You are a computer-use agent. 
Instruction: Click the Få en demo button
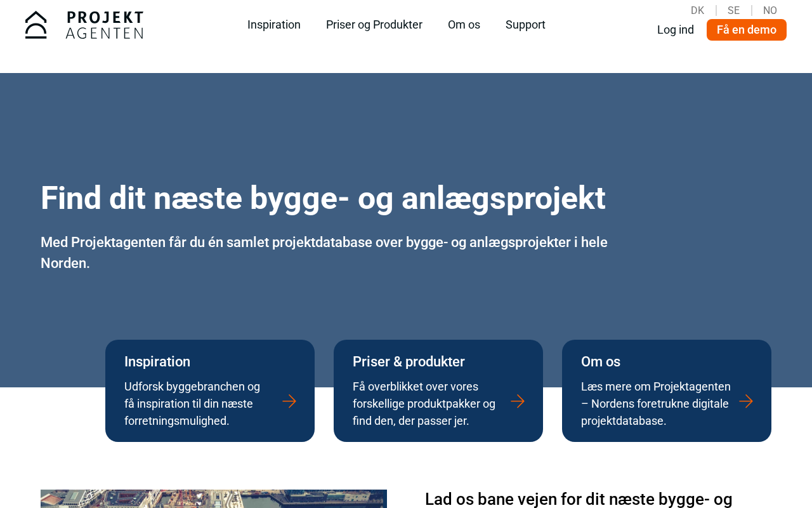click(x=747, y=30)
